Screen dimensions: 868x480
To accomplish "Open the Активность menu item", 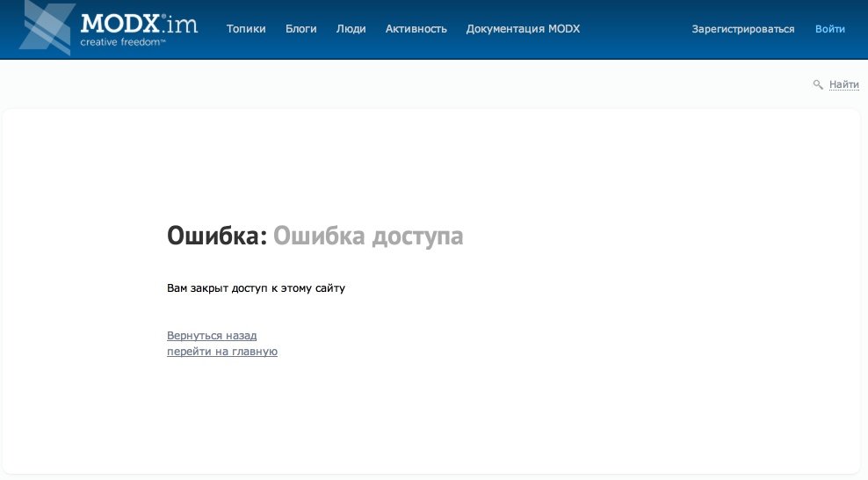I will 416,29.
